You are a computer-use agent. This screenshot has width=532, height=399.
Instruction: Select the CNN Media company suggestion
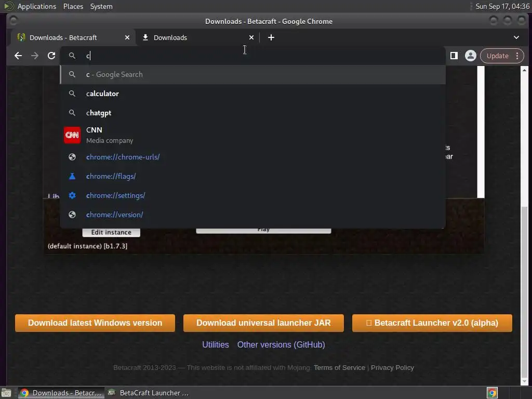pos(253,135)
